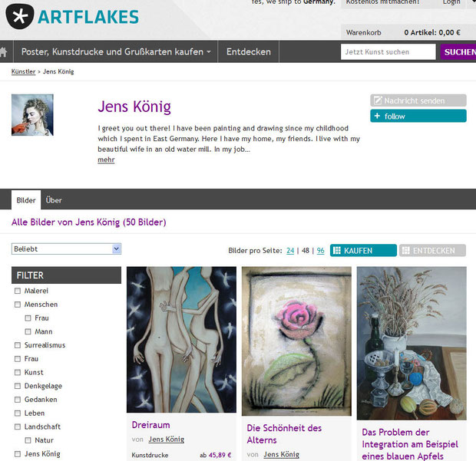Open the Dreiraum painting thumbnail
476x461 pixels.
coord(181,339)
